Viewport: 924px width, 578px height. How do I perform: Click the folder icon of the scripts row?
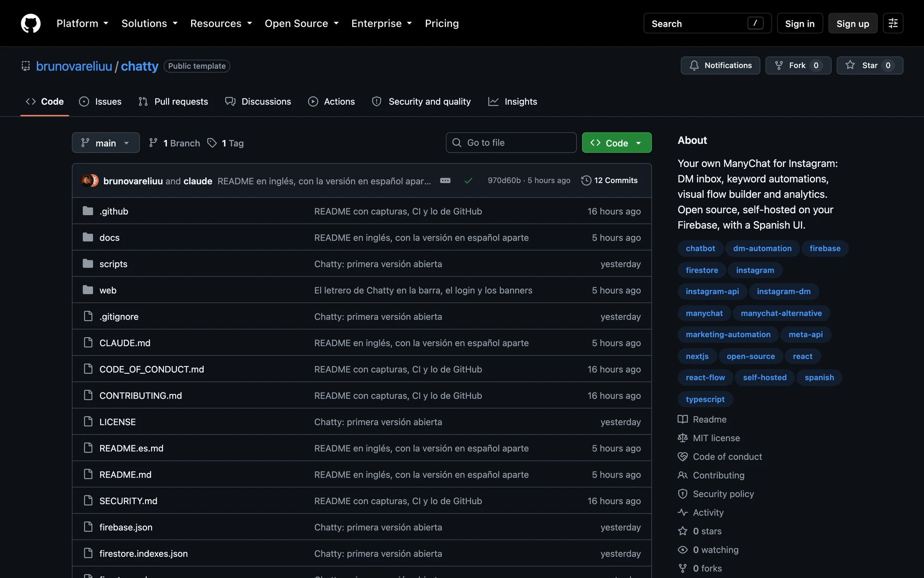point(88,264)
